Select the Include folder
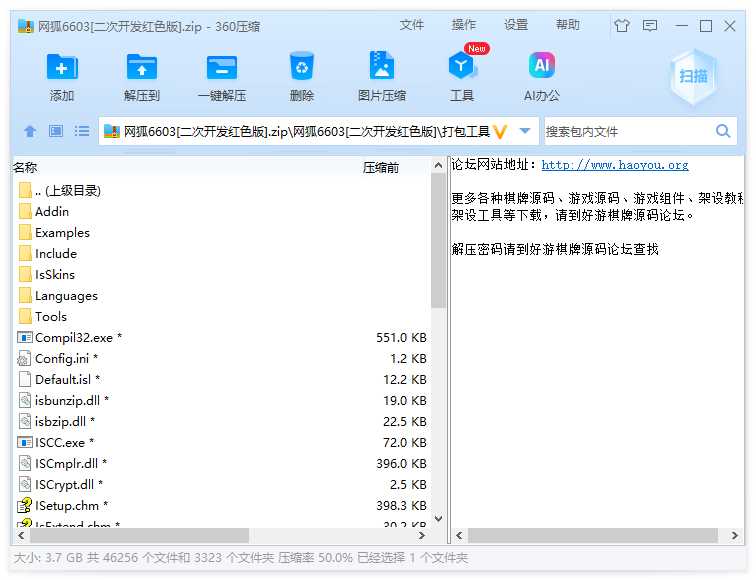Viewport: 756px width, 580px height. click(56, 254)
